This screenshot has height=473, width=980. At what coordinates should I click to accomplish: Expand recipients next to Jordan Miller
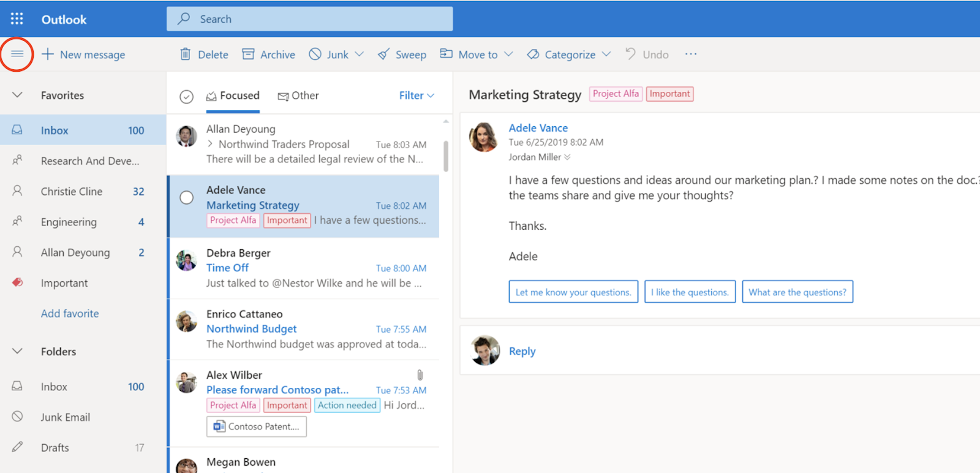[567, 157]
